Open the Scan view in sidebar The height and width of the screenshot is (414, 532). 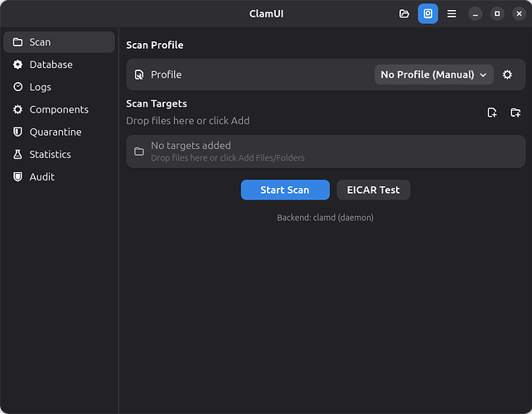click(x=59, y=42)
